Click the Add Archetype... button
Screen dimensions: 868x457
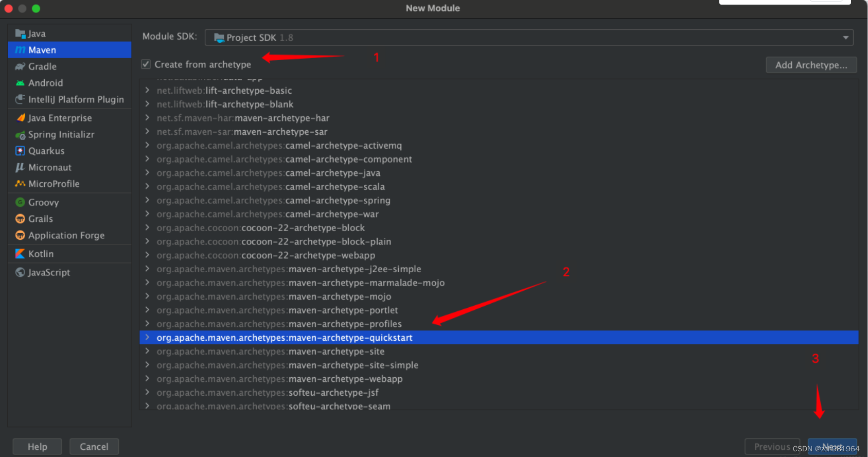[x=811, y=65]
